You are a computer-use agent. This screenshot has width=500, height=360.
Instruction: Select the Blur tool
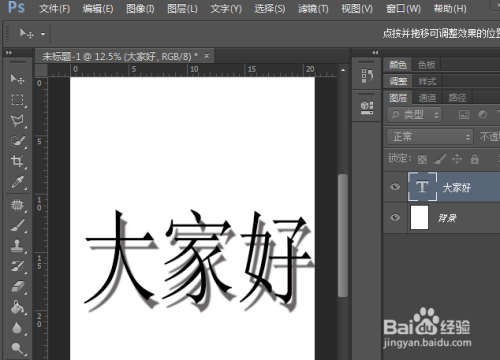coord(17,328)
